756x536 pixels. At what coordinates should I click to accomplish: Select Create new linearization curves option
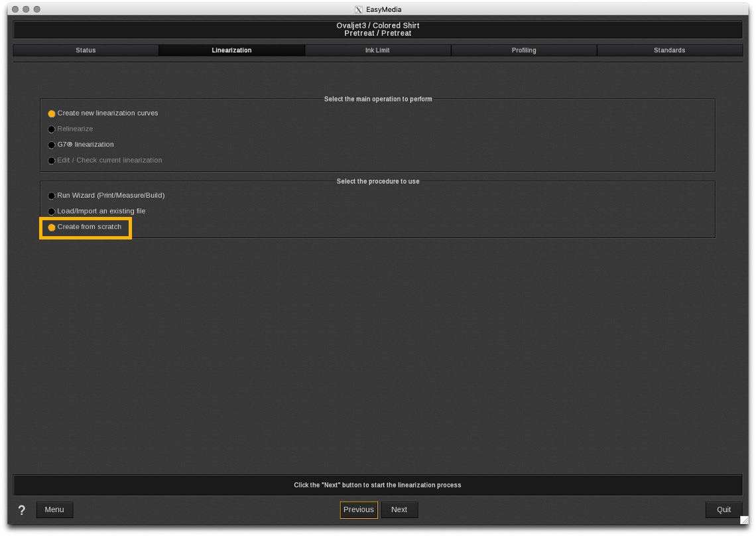[52, 114]
